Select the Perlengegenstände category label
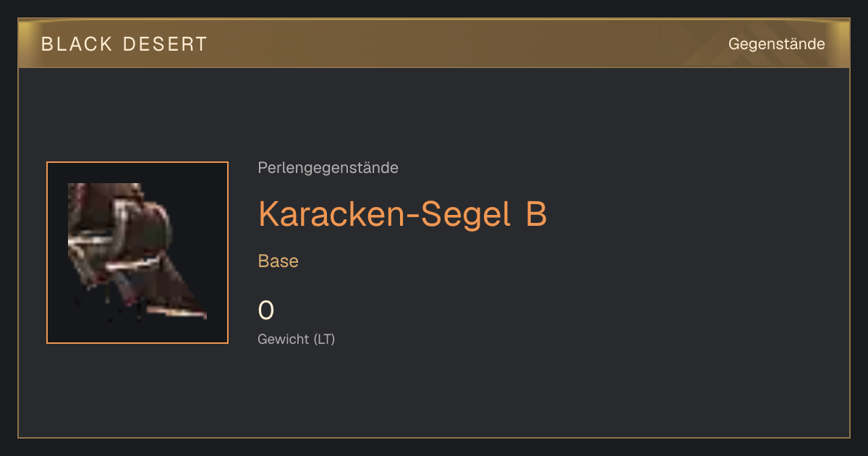The height and width of the screenshot is (456, 868). pyautogui.click(x=328, y=168)
